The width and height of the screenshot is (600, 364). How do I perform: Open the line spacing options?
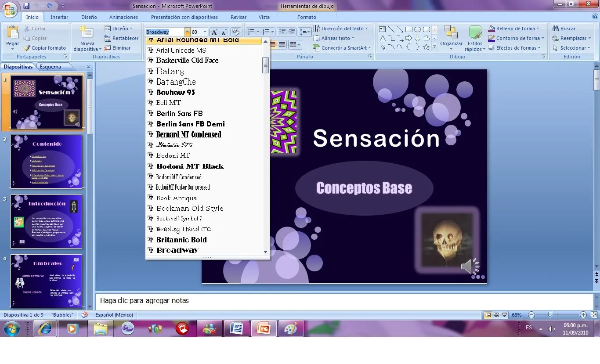304,32
